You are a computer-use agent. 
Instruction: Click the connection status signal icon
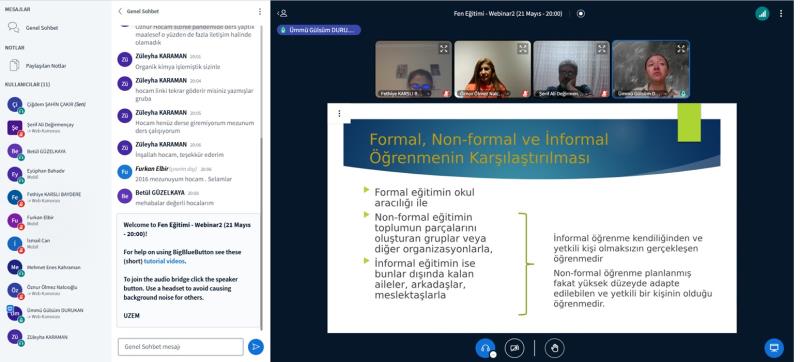762,14
